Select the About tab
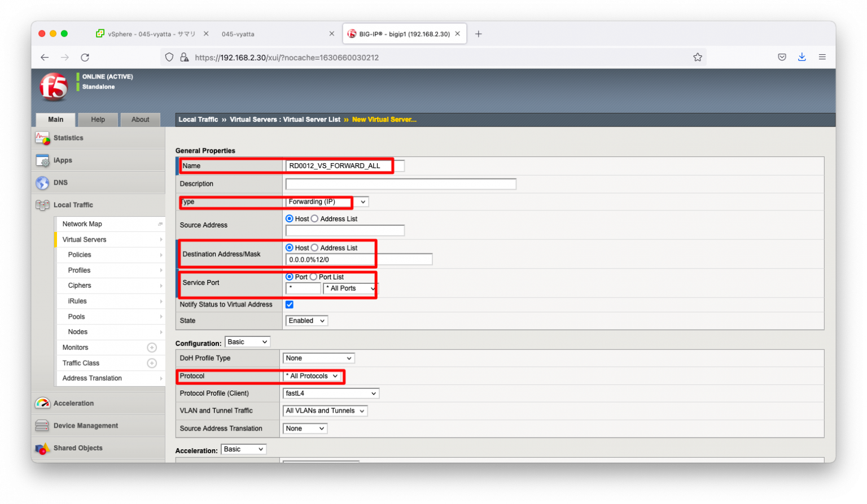This screenshot has height=504, width=867. [140, 119]
